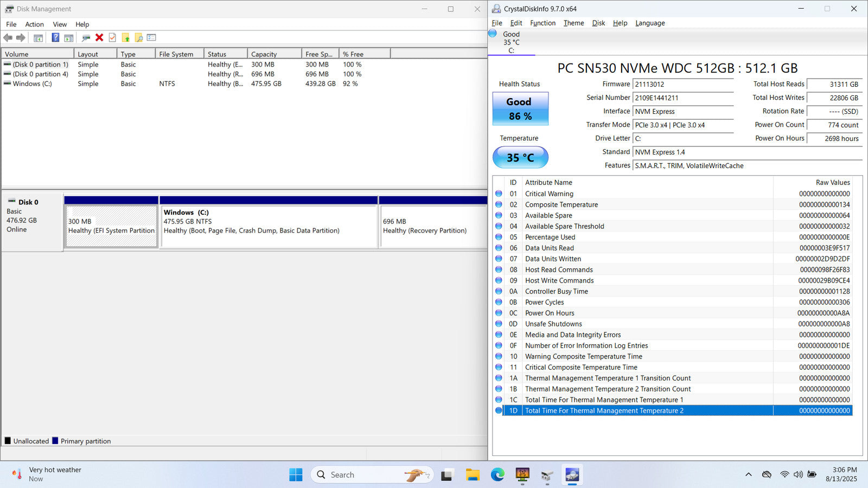Viewport: 868px width, 488px height.
Task: Click the document-with-checkmark toolbar icon
Action: coord(112,38)
